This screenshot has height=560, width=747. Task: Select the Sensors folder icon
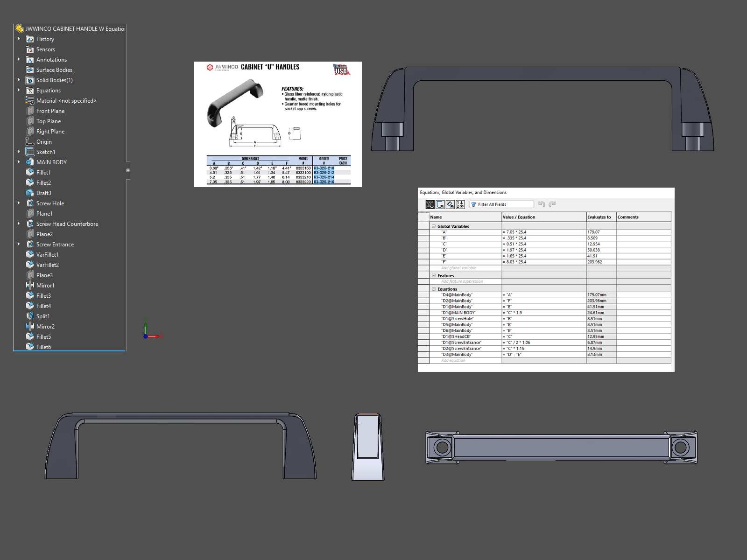click(30, 49)
